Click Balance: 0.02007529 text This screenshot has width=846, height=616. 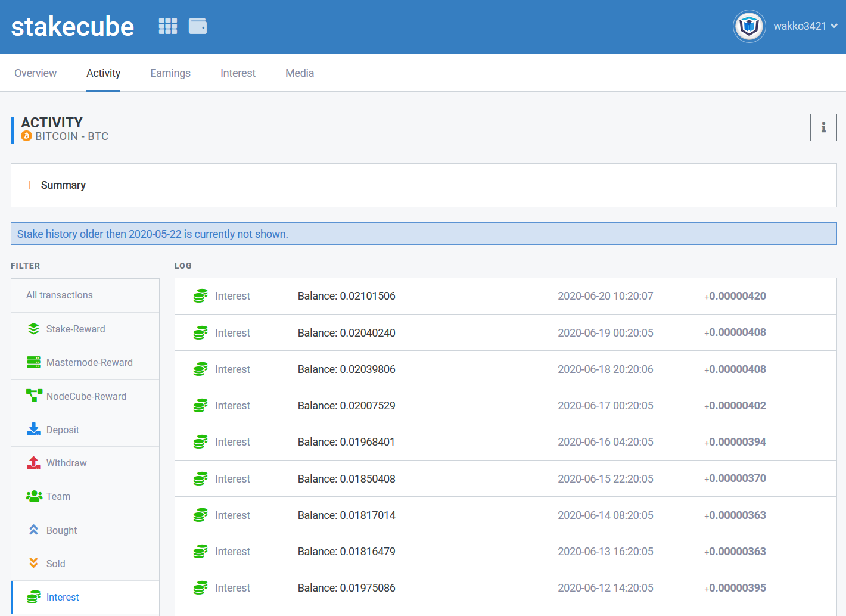pos(347,406)
